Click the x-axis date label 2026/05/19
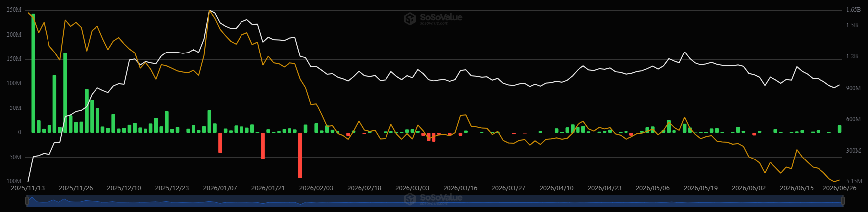This screenshot has width=868, height=212. point(700,188)
